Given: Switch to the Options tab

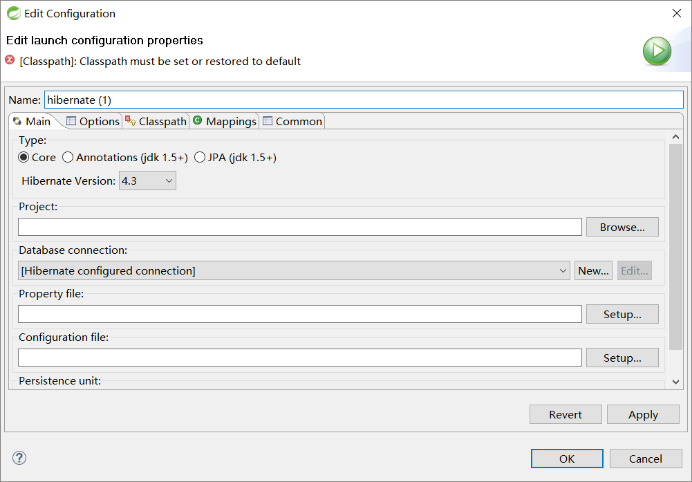Looking at the screenshot, I should (93, 121).
